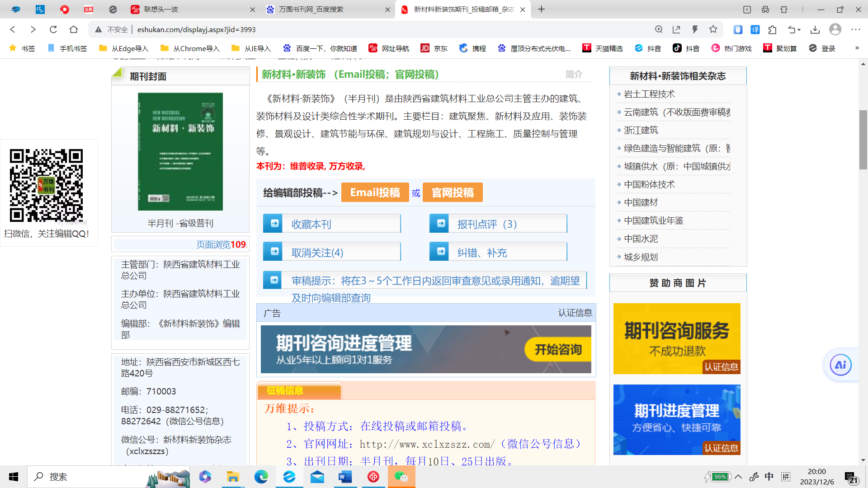This screenshot has width=868, height=488.
Task: Open WeChat from the taskbar
Action: click(x=401, y=477)
